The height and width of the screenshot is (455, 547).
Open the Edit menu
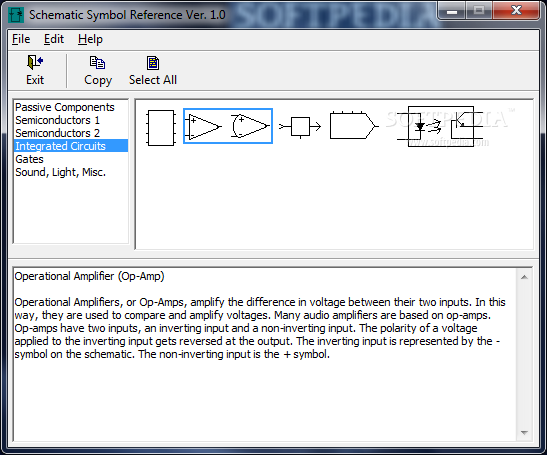54,39
